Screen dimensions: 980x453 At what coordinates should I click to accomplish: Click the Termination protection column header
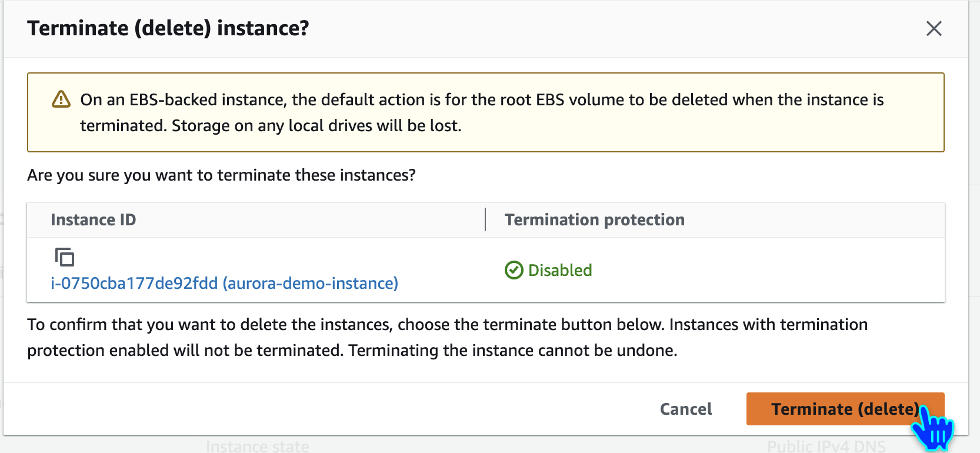pos(594,220)
